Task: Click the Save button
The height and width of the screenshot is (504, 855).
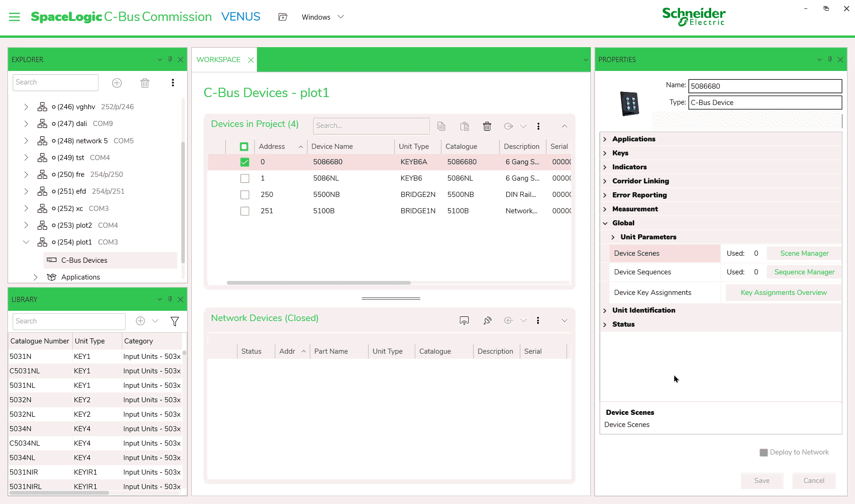Action: (762, 481)
